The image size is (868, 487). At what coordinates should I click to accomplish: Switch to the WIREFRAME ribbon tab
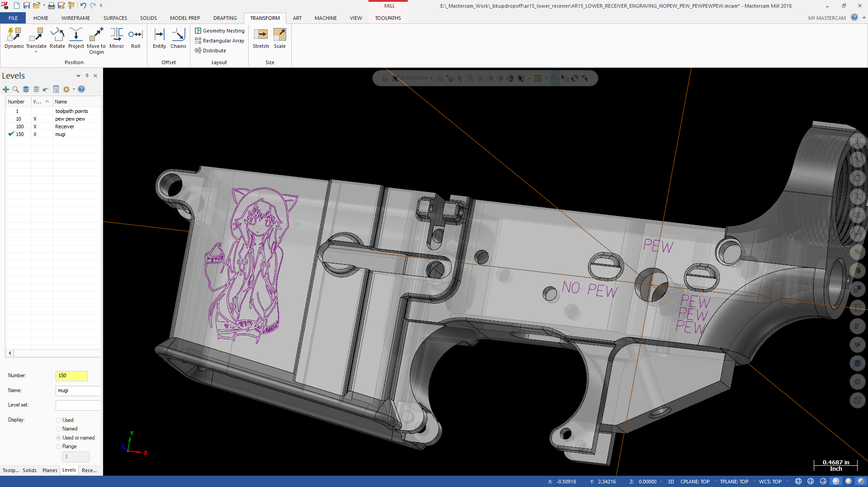(75, 18)
